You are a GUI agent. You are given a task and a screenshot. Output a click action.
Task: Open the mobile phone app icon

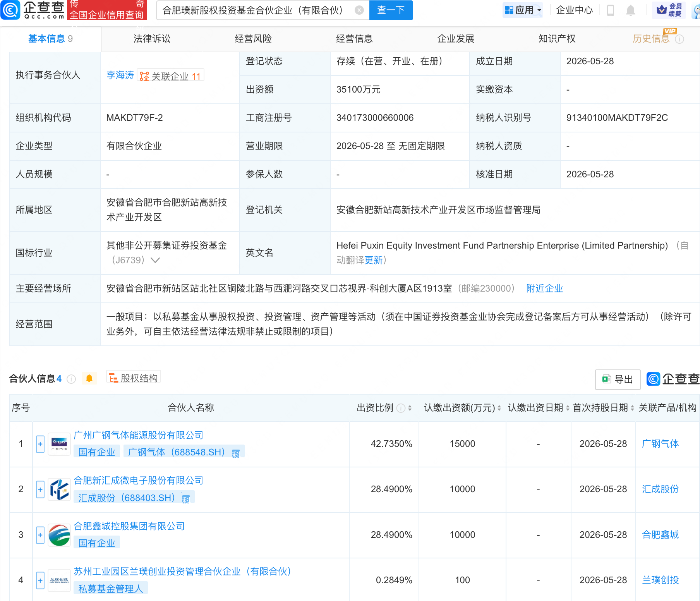click(x=611, y=10)
